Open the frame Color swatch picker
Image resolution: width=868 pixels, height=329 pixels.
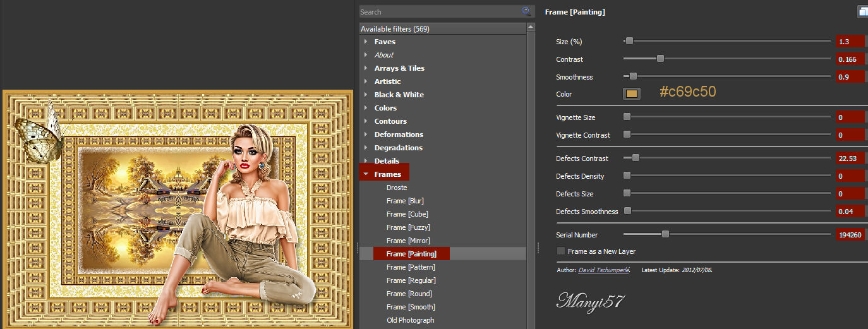tap(632, 94)
